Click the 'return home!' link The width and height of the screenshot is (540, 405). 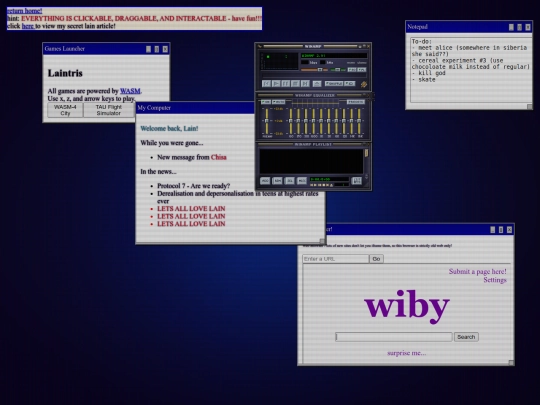click(x=24, y=11)
